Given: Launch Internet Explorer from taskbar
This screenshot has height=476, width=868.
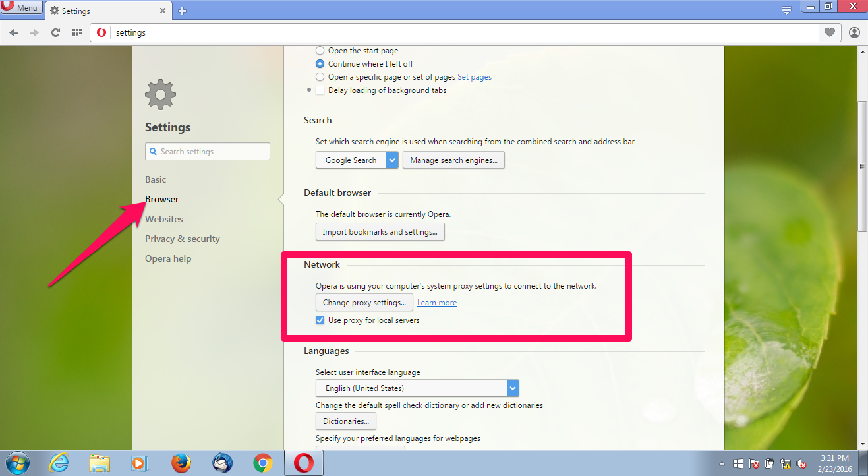Looking at the screenshot, I should click(59, 463).
